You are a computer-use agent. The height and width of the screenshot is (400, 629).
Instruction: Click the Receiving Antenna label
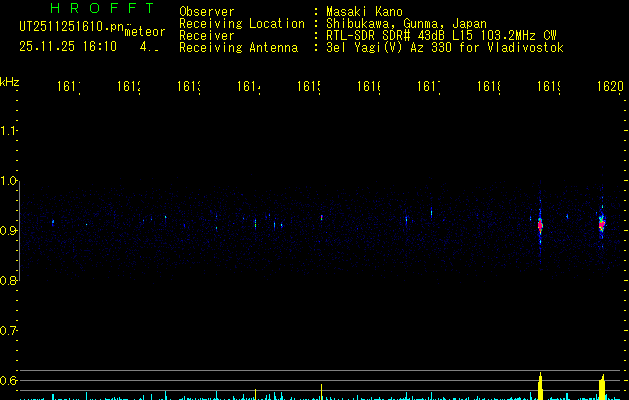point(238,48)
